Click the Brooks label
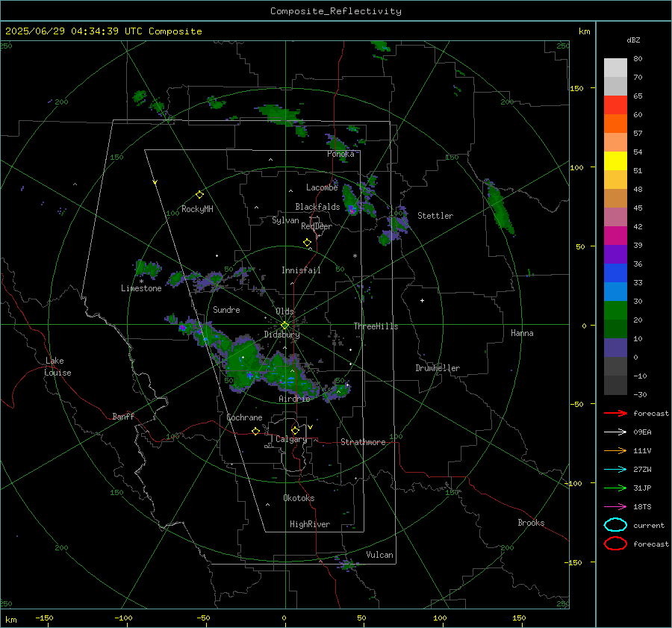 tap(531, 523)
